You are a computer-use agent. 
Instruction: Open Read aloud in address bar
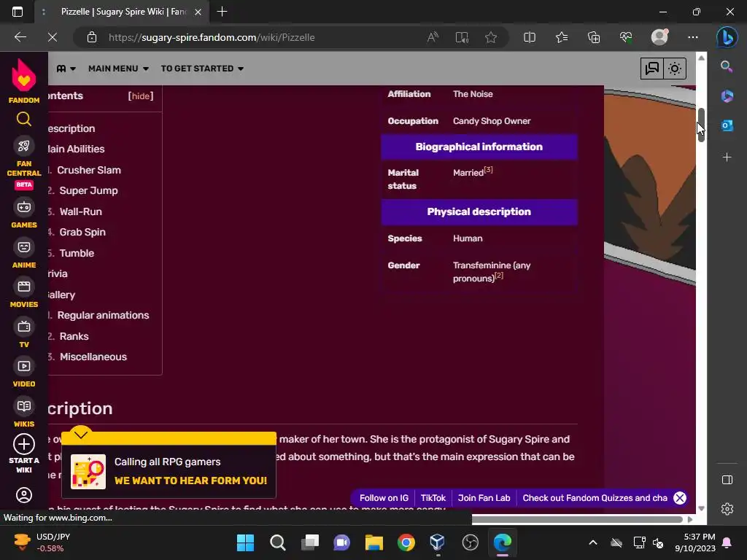tap(433, 37)
